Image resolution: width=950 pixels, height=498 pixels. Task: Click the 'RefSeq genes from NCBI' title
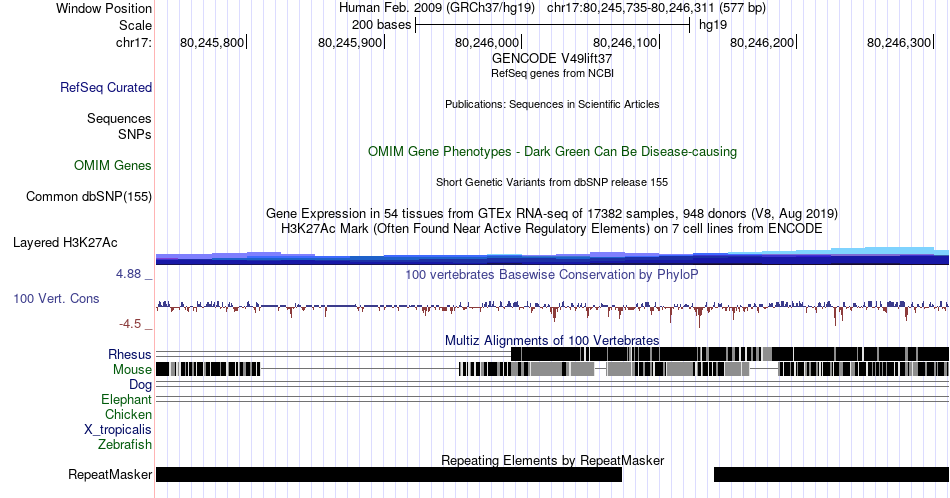point(552,73)
